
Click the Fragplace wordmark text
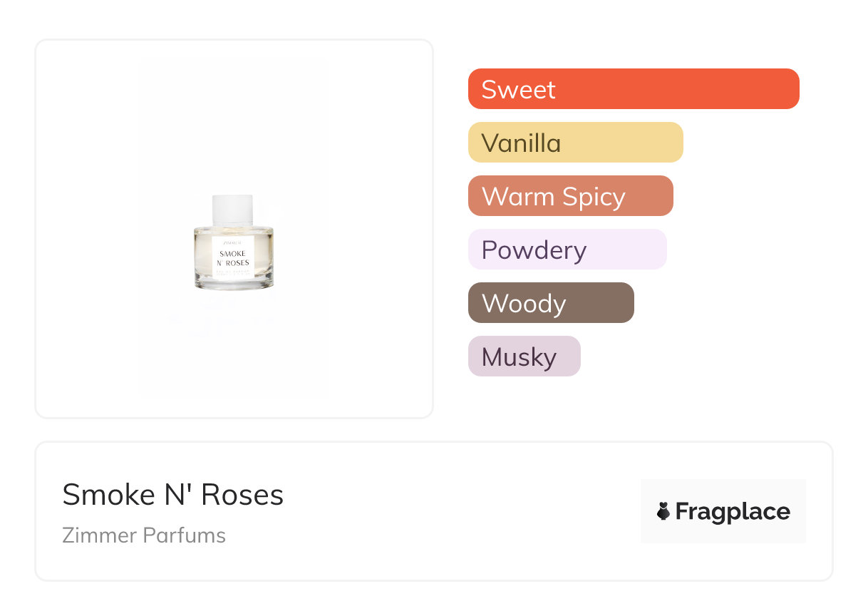(x=733, y=511)
